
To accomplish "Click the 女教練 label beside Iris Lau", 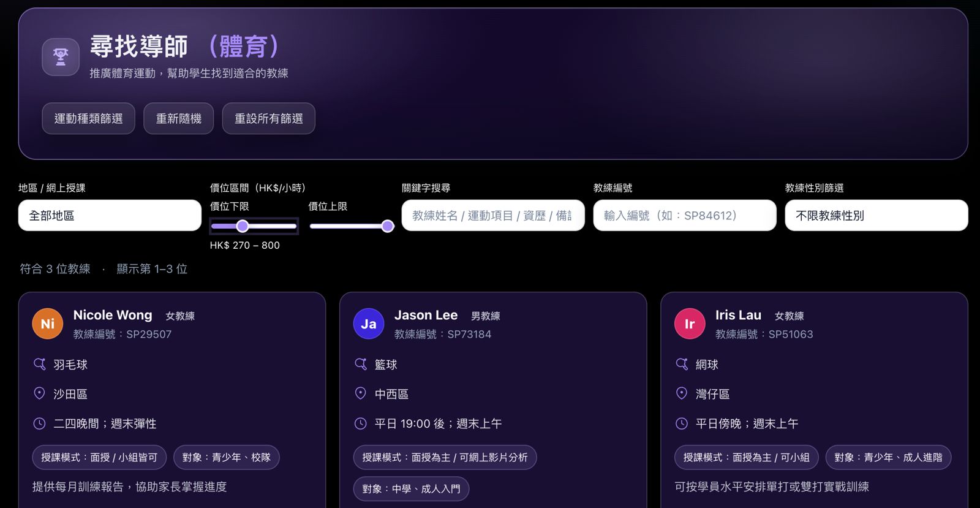I will pyautogui.click(x=789, y=316).
